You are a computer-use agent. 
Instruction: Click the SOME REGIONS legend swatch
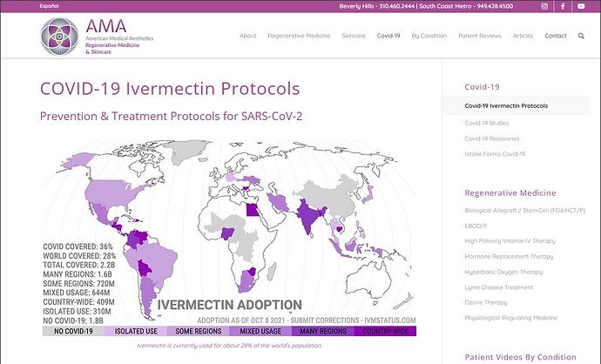coord(199,331)
